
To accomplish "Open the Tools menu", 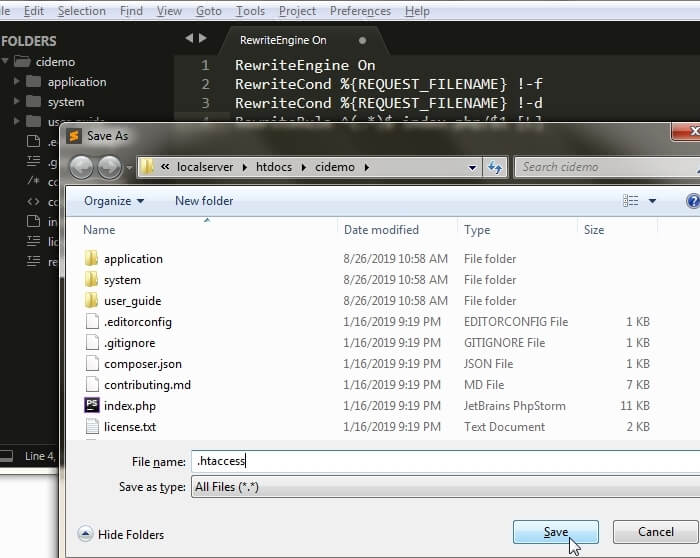I will click(x=250, y=11).
